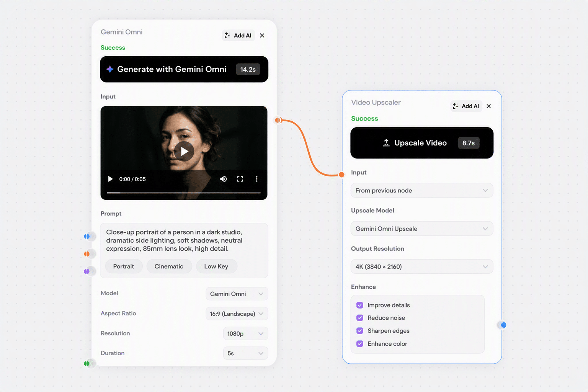
Task: Click the Enhance section label
Action: pos(363,287)
